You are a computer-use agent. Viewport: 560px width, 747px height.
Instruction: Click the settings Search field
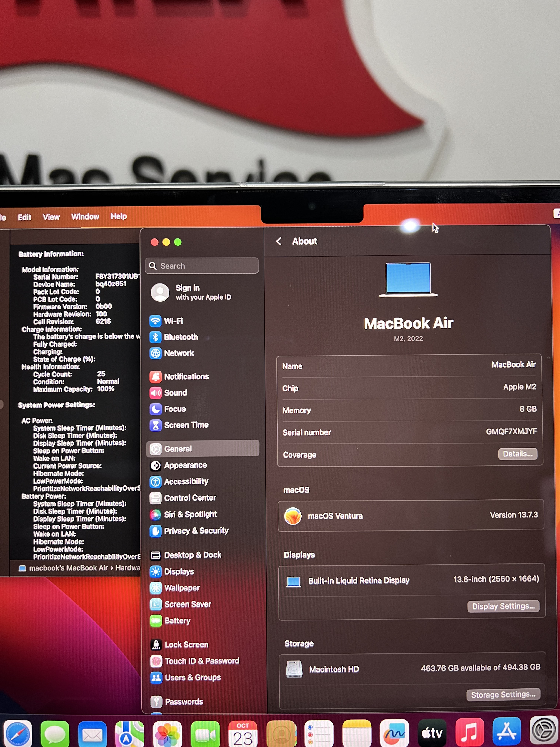tap(202, 266)
